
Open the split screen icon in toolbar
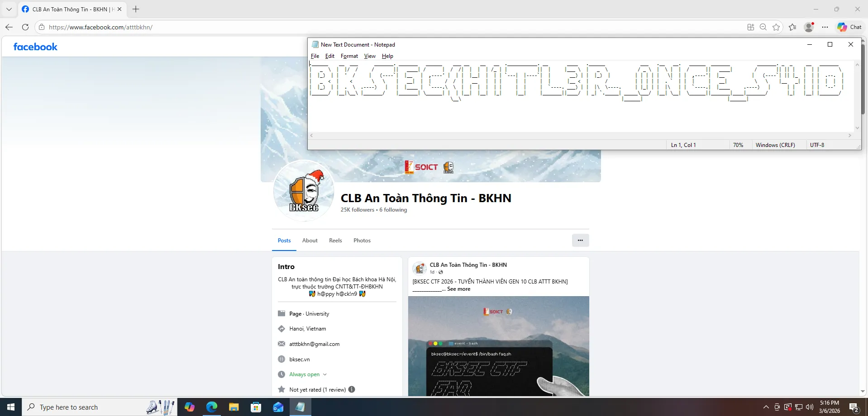750,27
